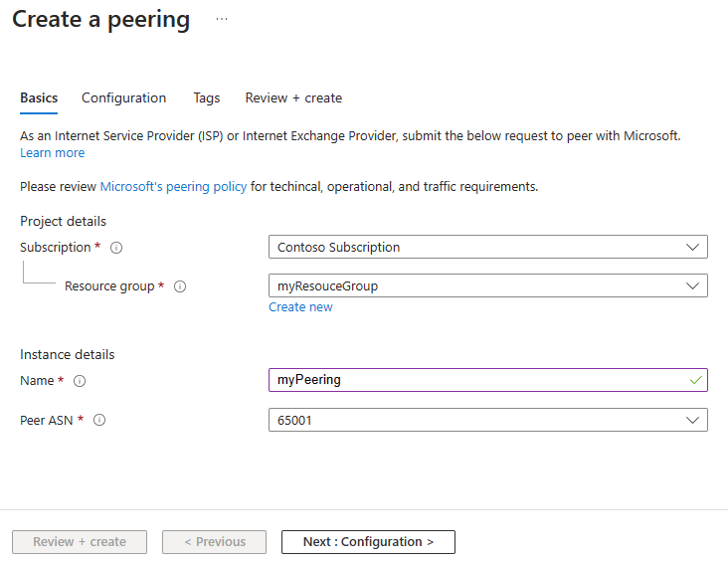Click the bottom Review + create button
Viewport: 728px width, 564px height.
click(80, 542)
